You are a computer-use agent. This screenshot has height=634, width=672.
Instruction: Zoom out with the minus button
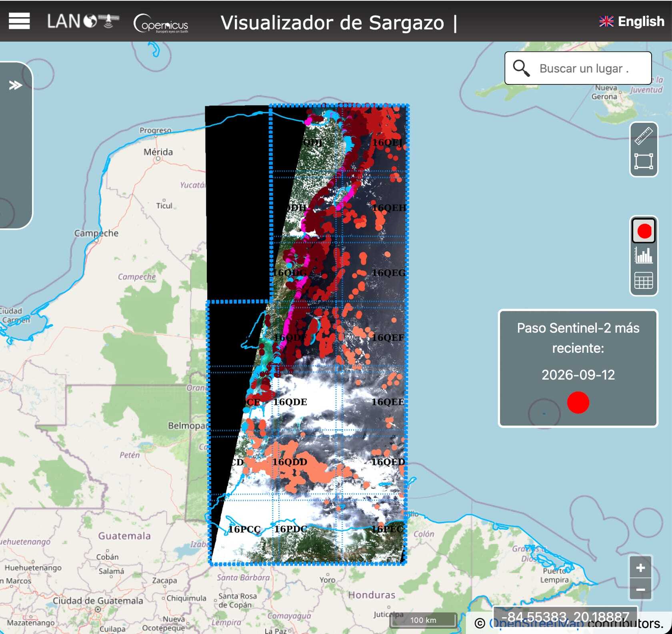[x=640, y=590]
